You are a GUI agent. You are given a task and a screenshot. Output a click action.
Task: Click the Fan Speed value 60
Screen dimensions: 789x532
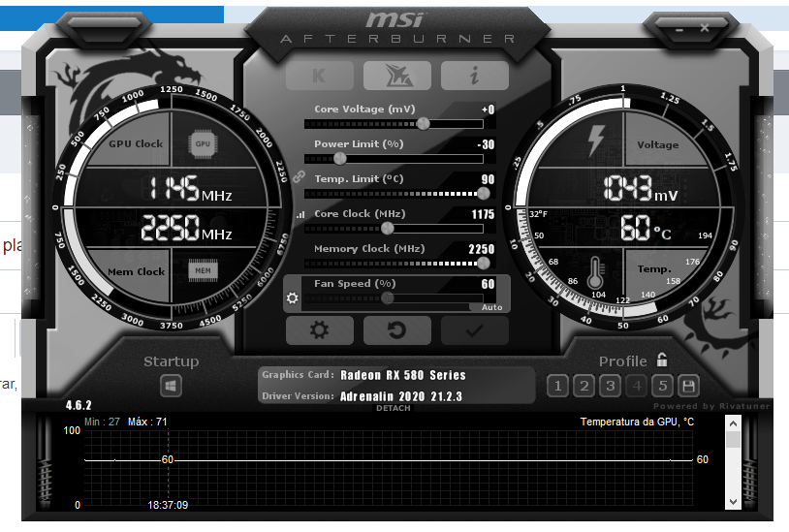pos(488,284)
